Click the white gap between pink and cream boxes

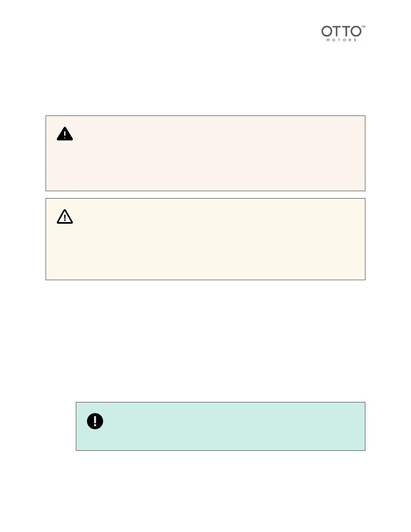point(205,195)
